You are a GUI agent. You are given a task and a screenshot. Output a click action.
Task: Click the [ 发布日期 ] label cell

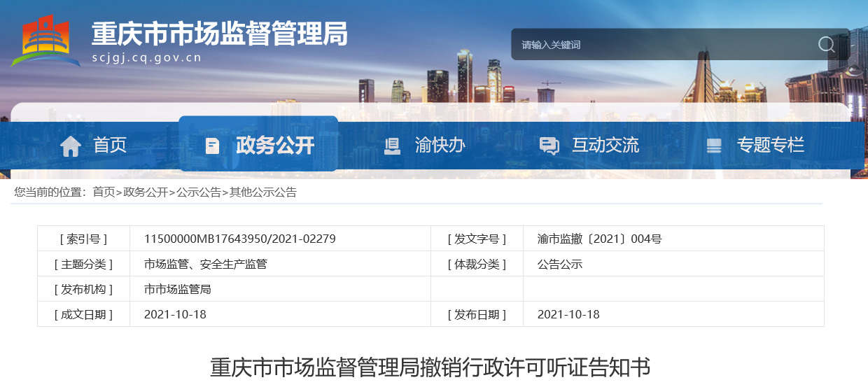[477, 314]
